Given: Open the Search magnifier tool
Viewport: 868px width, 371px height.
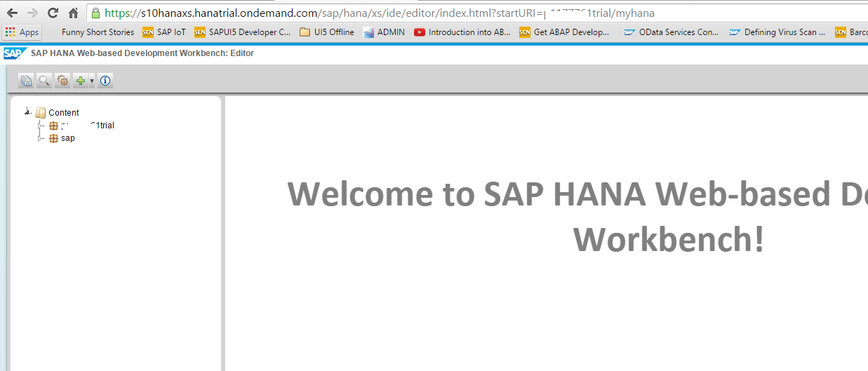Looking at the screenshot, I should [44, 81].
